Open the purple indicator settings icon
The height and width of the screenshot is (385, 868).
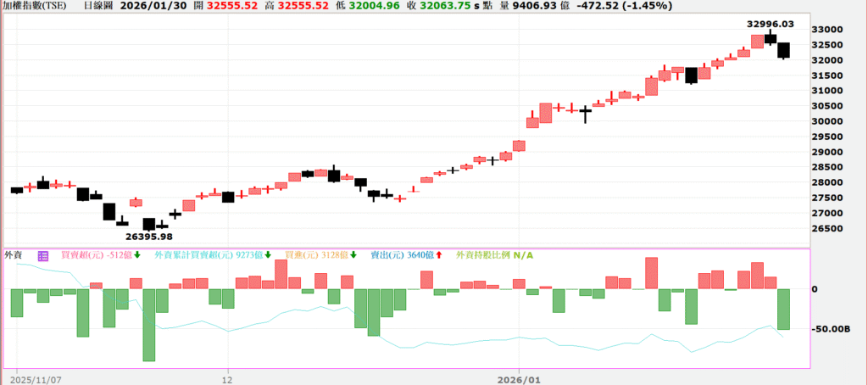pyautogui.click(x=43, y=255)
